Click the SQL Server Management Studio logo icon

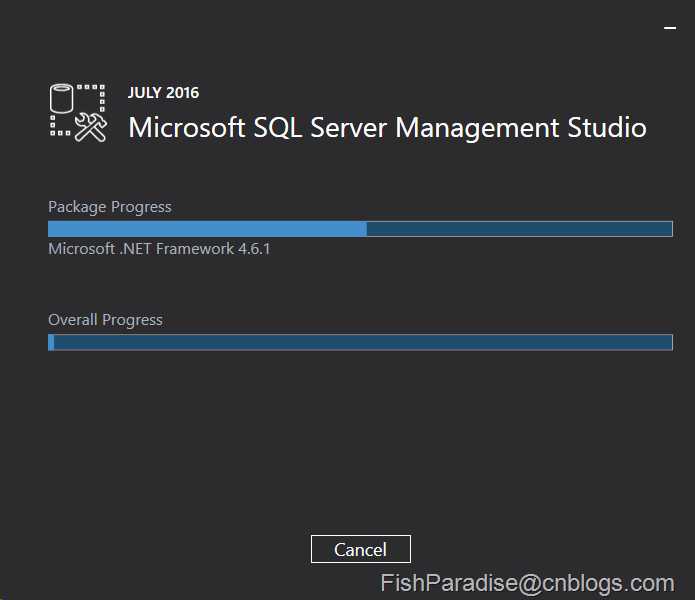coord(78,113)
